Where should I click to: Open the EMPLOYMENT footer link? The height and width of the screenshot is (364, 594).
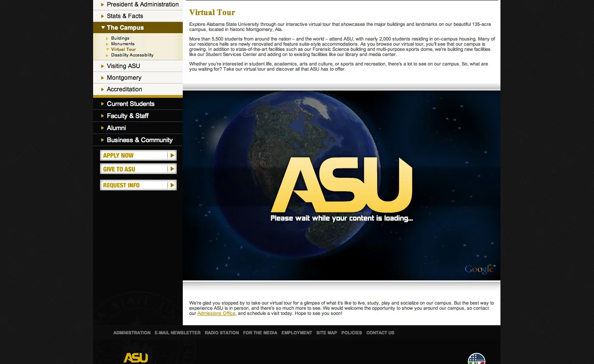tap(297, 333)
